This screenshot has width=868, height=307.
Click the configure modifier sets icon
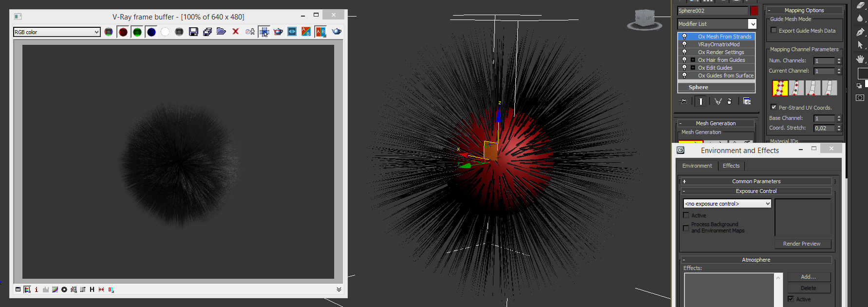click(x=747, y=101)
